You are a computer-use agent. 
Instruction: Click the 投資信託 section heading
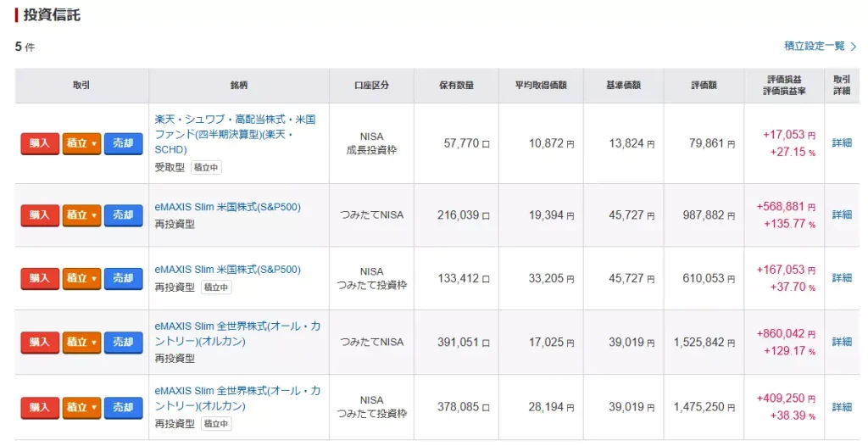click(52, 15)
